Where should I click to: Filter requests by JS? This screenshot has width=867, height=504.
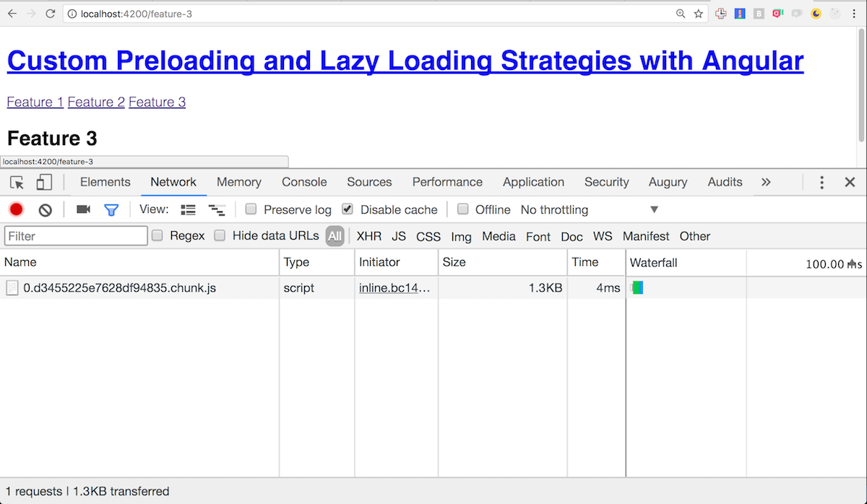(399, 236)
